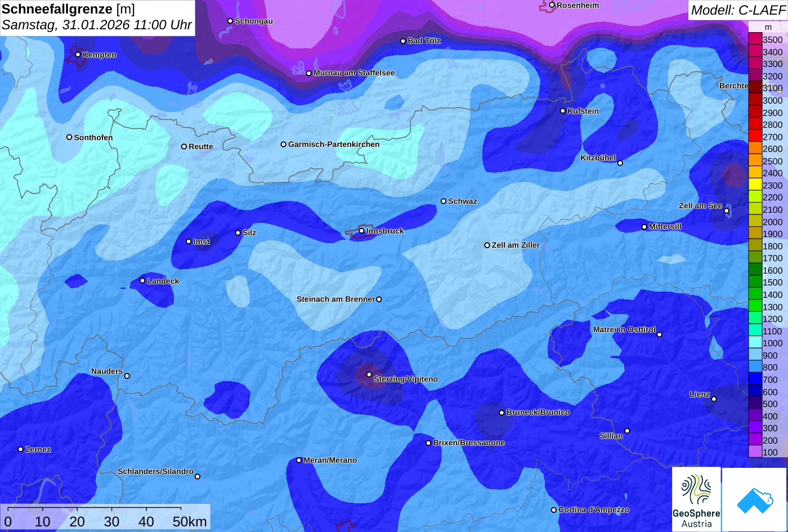Image resolution: width=788 pixels, height=532 pixels.
Task: Select the Schwaz marker dot
Action: tap(444, 201)
